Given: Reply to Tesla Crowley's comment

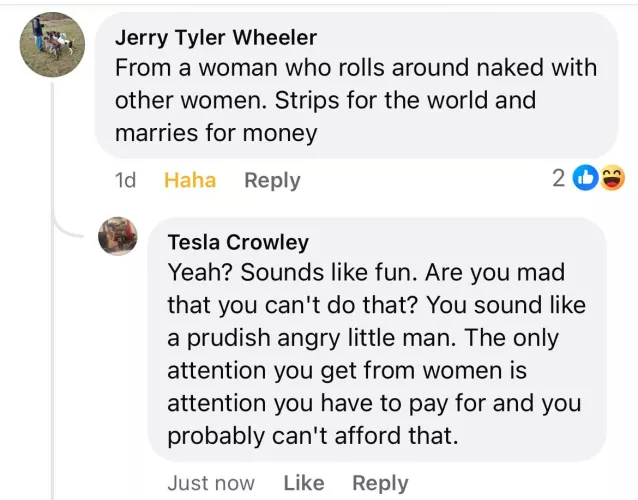Looking at the screenshot, I should 380,483.
